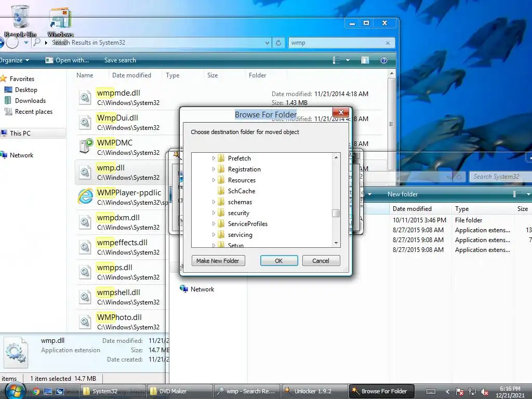Select the wmp.dll file icon in the results
This screenshot has height=399, width=532.
click(x=85, y=172)
